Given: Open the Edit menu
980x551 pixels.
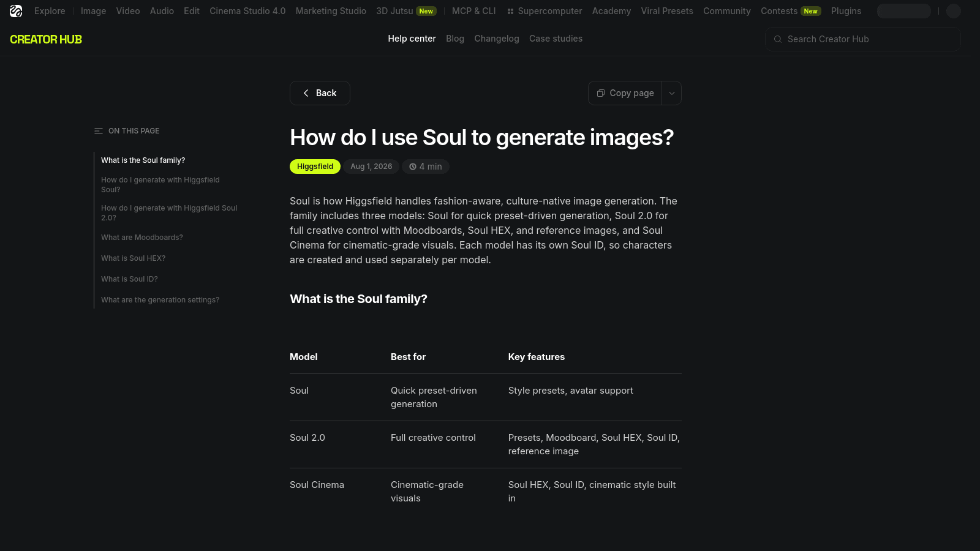Looking at the screenshot, I should (192, 11).
